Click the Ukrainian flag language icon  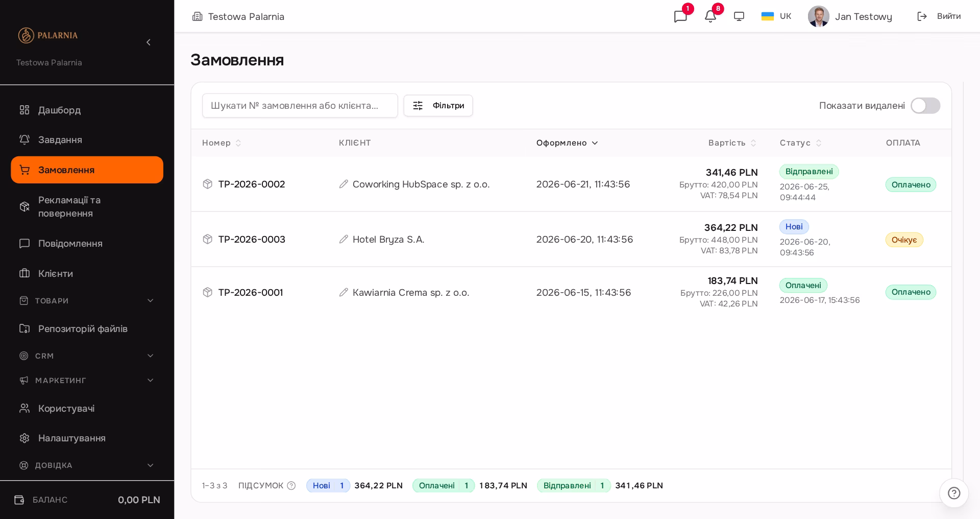(x=768, y=16)
